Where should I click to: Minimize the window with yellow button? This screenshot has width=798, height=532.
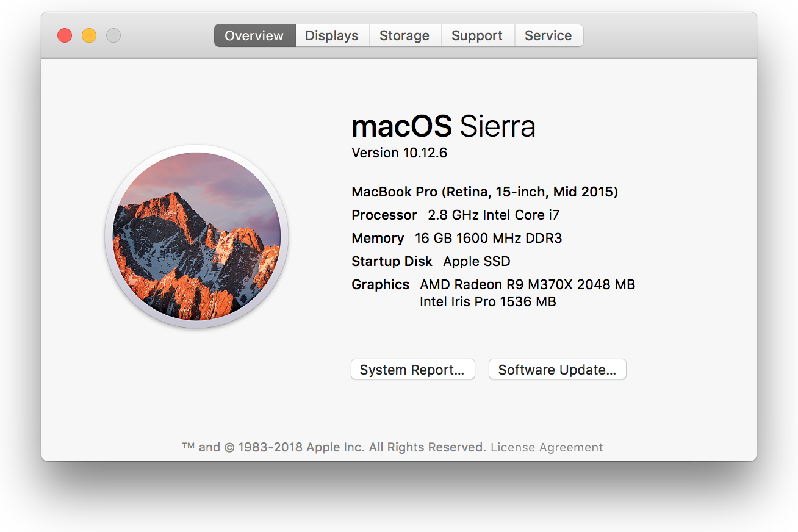[x=89, y=35]
